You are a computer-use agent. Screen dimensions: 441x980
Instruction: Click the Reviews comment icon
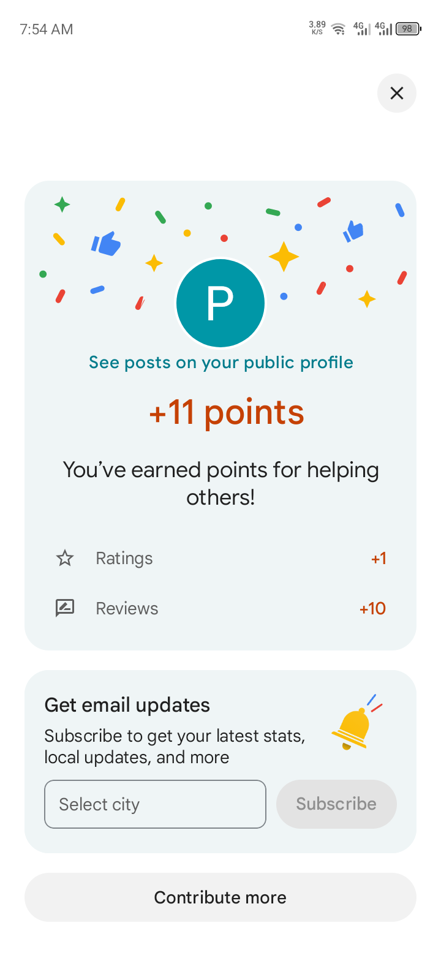tap(65, 608)
